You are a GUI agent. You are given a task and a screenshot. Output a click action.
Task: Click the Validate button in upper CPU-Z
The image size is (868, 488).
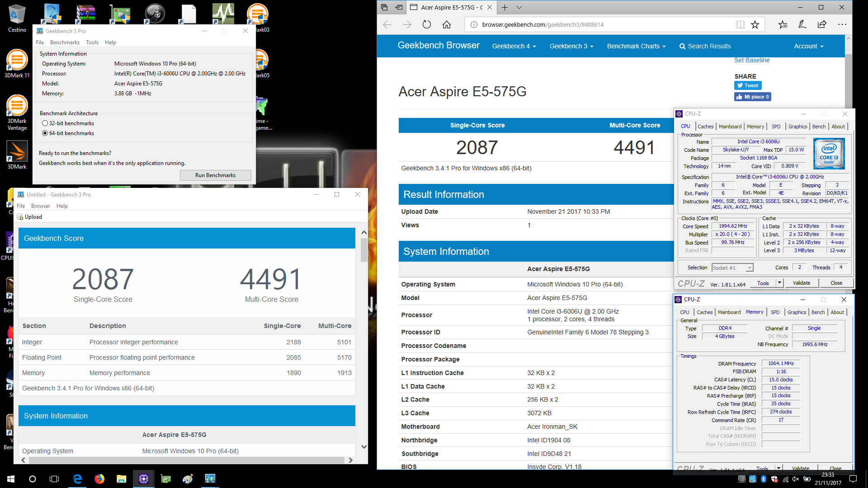(x=802, y=283)
